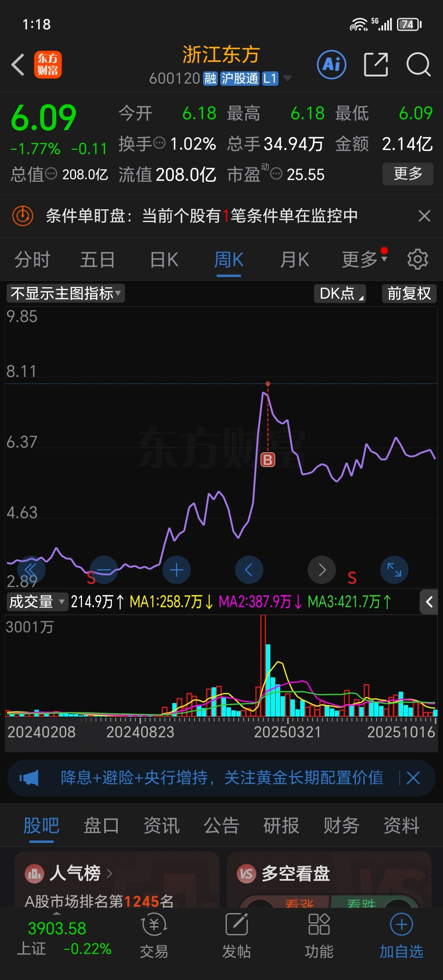Select the 周K chart tab

pyautogui.click(x=229, y=259)
